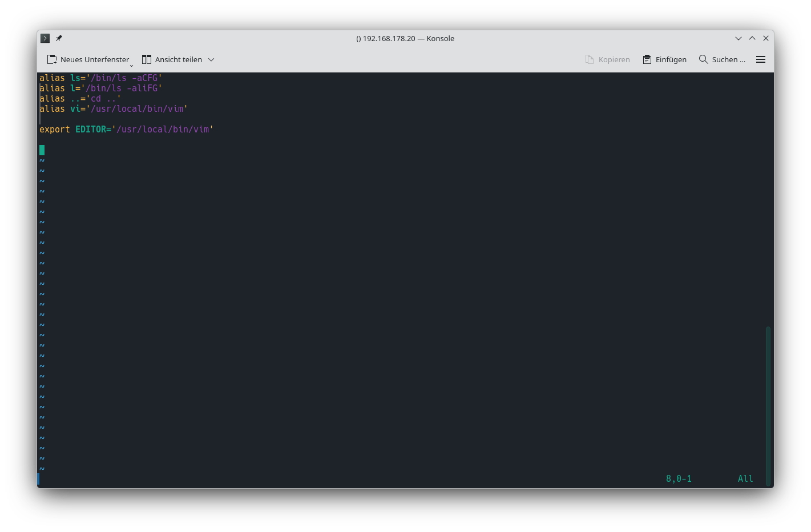Maximize the Konsole window
The width and height of the screenshot is (811, 532).
coord(752,38)
